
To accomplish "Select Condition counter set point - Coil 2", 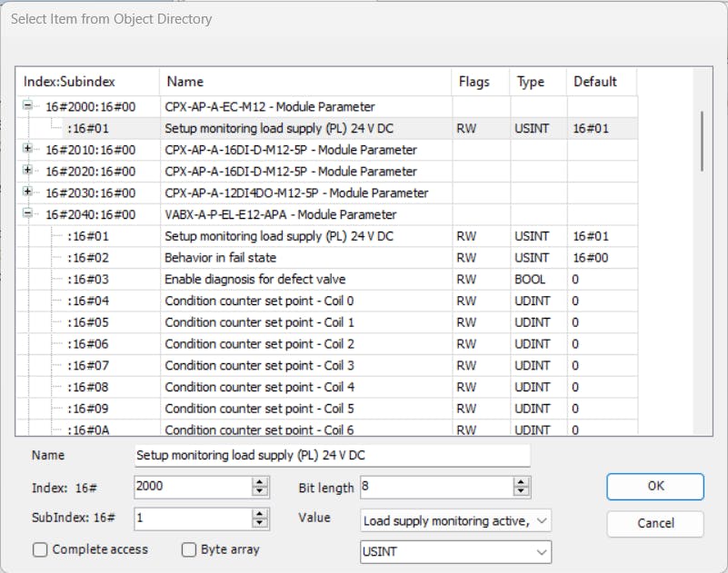I will [x=327, y=344].
